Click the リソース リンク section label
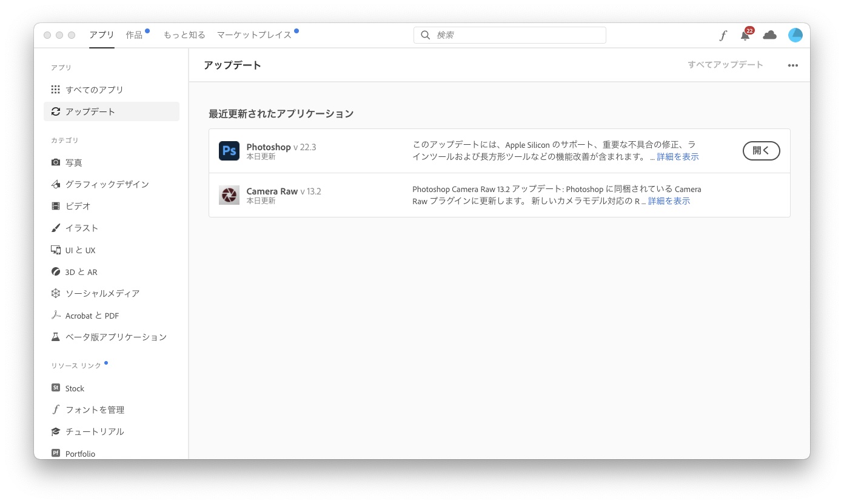The height and width of the screenshot is (504, 844). tap(76, 366)
